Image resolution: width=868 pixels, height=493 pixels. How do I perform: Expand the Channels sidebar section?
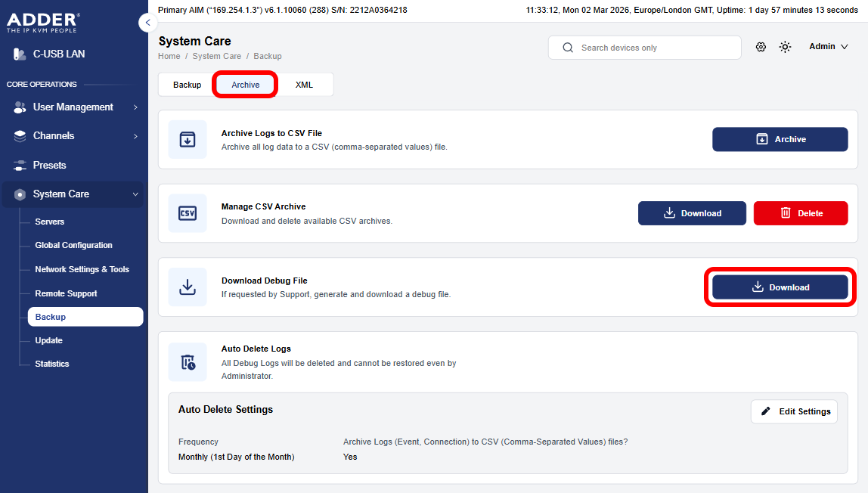pyautogui.click(x=73, y=136)
